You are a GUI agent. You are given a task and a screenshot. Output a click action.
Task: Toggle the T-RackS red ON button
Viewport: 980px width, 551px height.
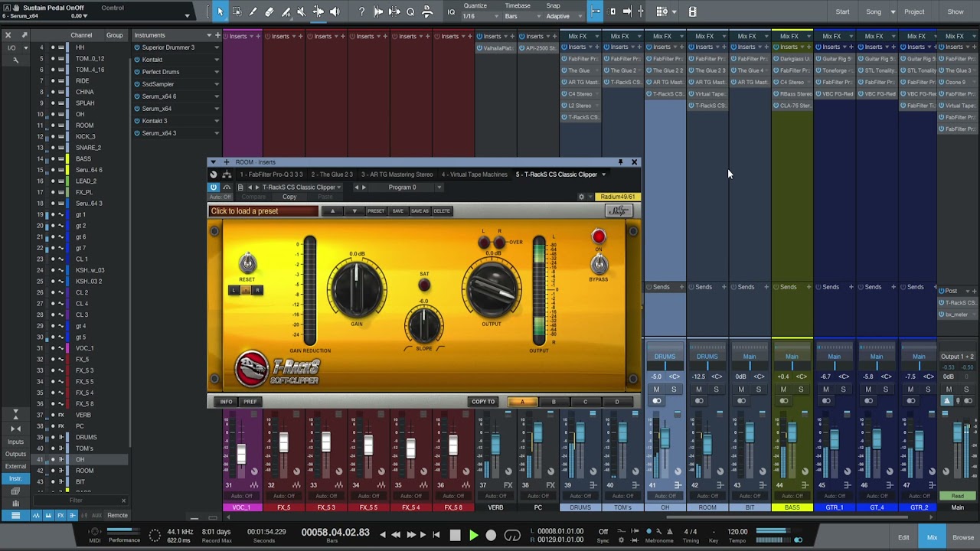click(x=599, y=237)
